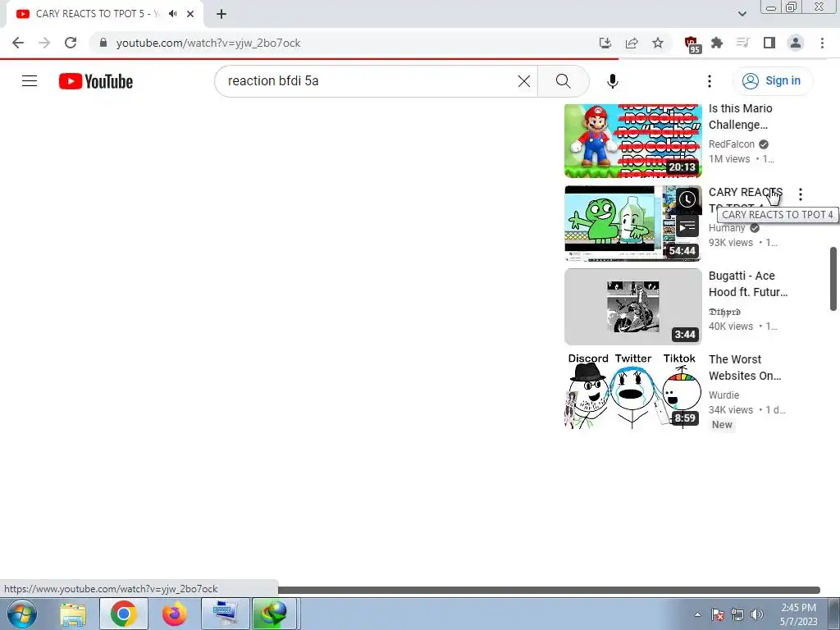Open the Action Center flag icon
The width and height of the screenshot is (840, 630).
coord(718,614)
